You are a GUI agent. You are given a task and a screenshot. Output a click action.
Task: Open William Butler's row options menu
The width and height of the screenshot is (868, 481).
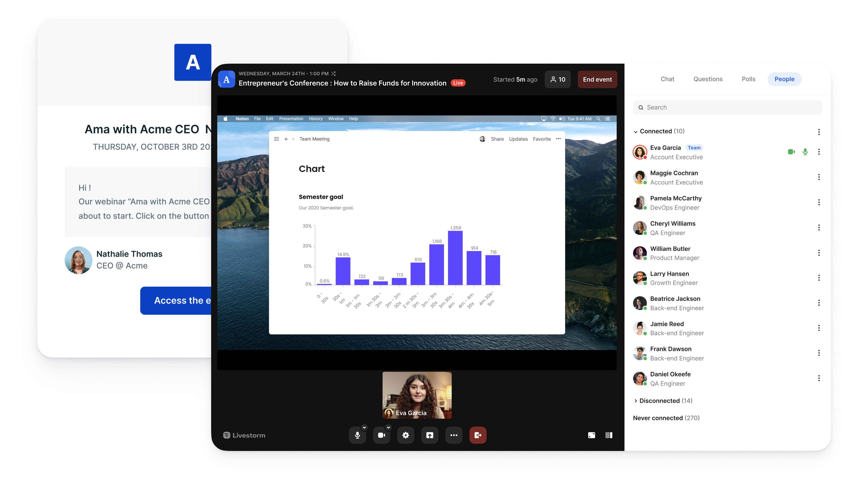point(819,253)
